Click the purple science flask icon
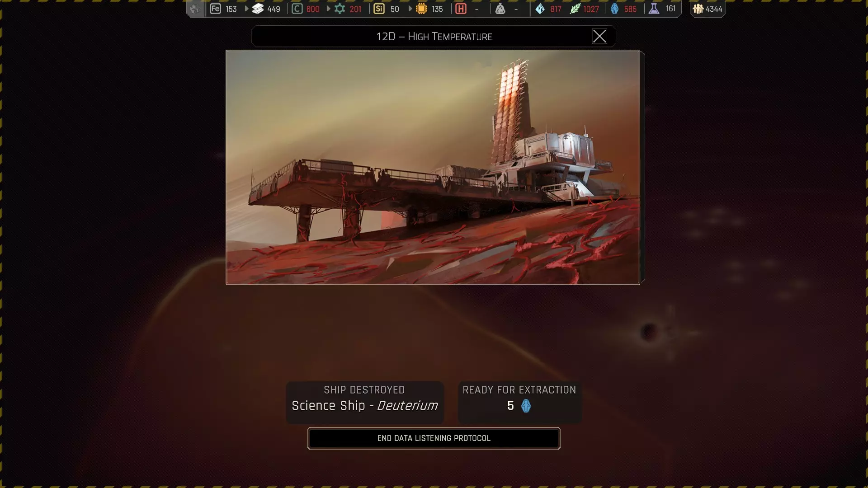 tap(654, 9)
